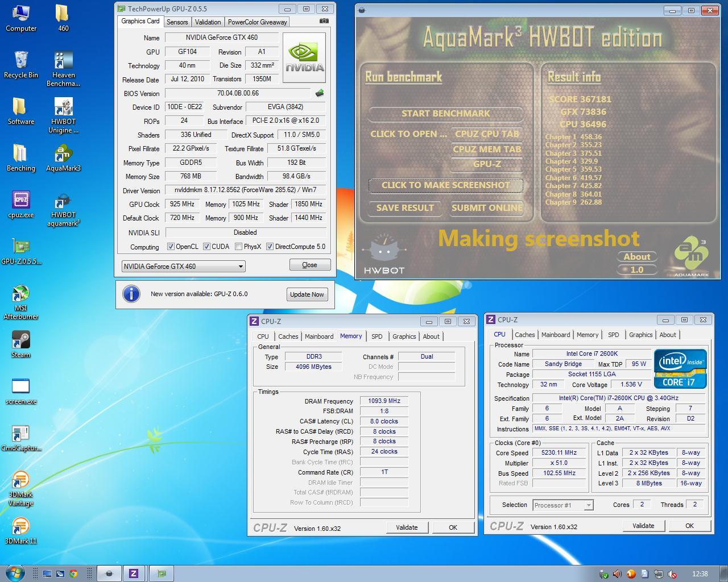Select cpuz.exe desktop icon
Screen dimensions: 728x582
[21, 205]
